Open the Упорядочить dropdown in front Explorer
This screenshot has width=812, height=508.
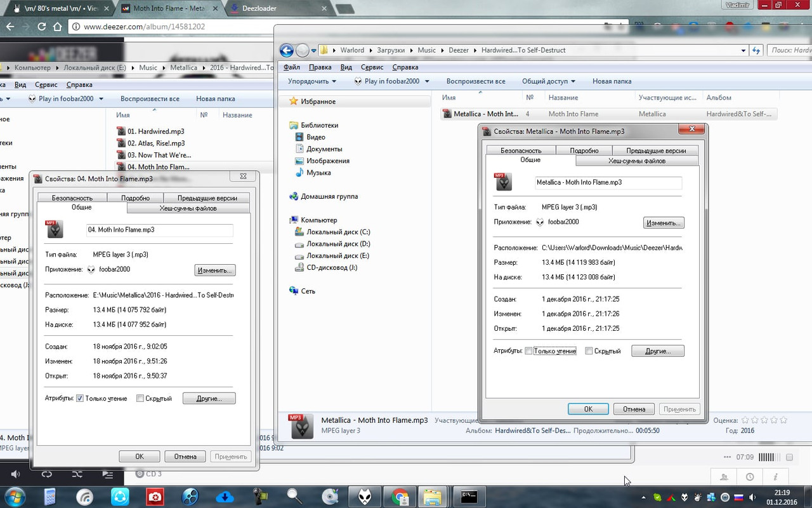312,81
